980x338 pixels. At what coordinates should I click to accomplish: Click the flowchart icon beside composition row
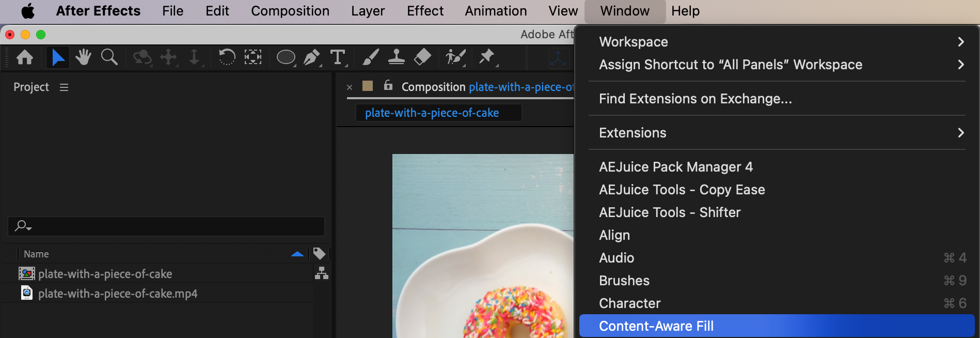pyautogui.click(x=322, y=273)
